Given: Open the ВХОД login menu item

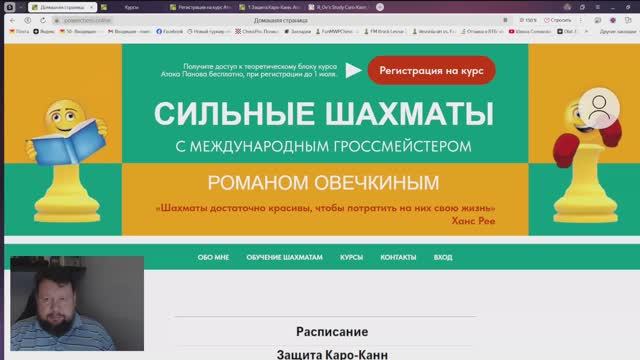Looking at the screenshot, I should pos(443,258).
